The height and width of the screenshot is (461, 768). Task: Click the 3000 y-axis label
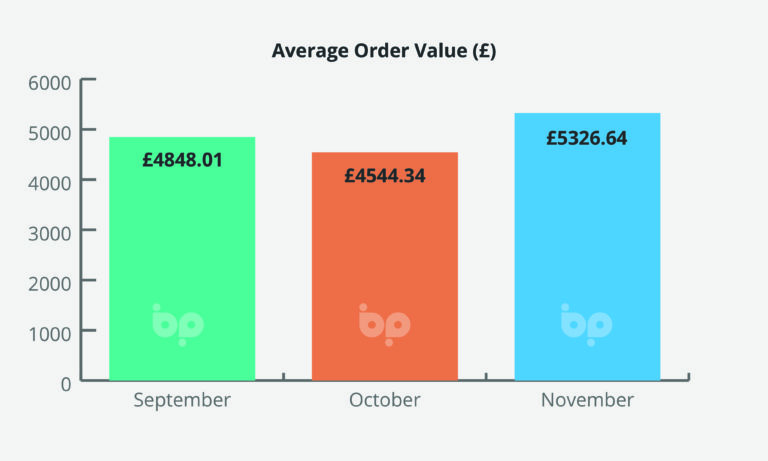click(48, 230)
